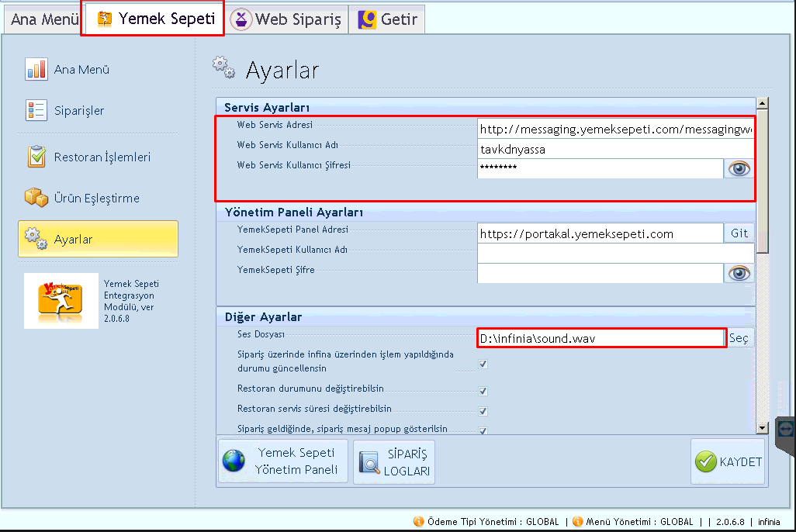Viewport: 796px width, 532px height.
Task: Click the Yemek Sepeti integration module logo
Action: point(61,301)
